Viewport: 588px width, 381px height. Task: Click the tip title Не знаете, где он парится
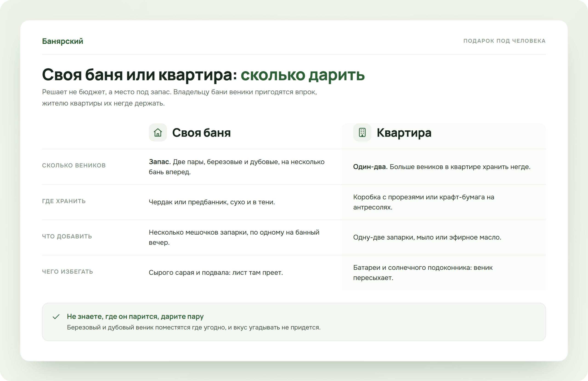[x=135, y=316]
